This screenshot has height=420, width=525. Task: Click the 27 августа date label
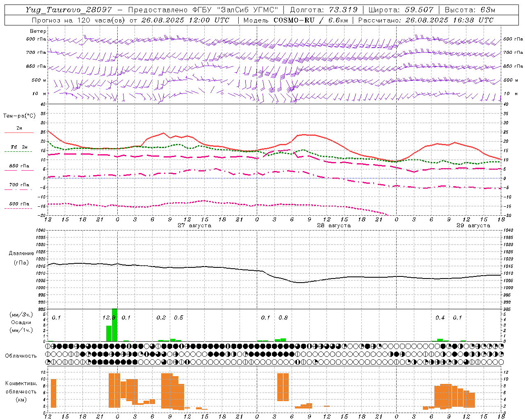194,226
